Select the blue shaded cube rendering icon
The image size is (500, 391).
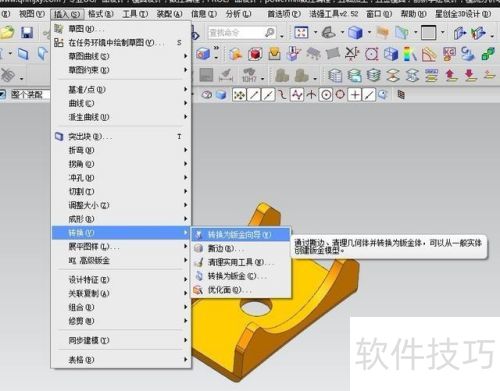355,33
